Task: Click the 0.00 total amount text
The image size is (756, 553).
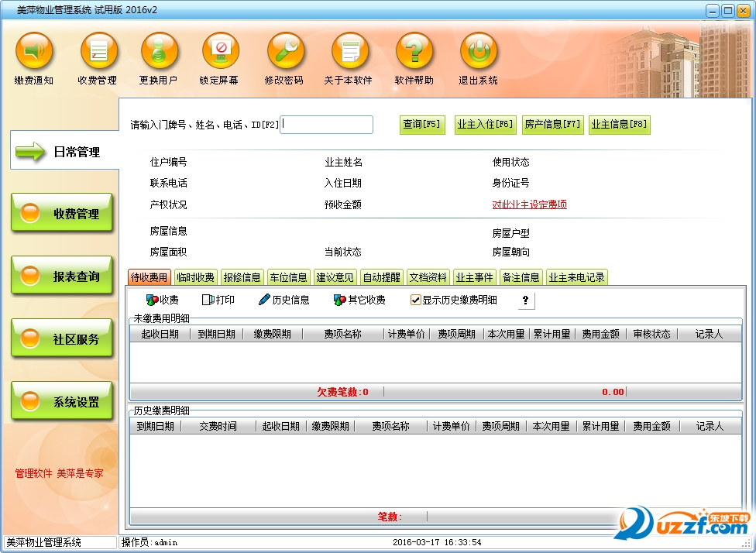Action: click(x=613, y=392)
